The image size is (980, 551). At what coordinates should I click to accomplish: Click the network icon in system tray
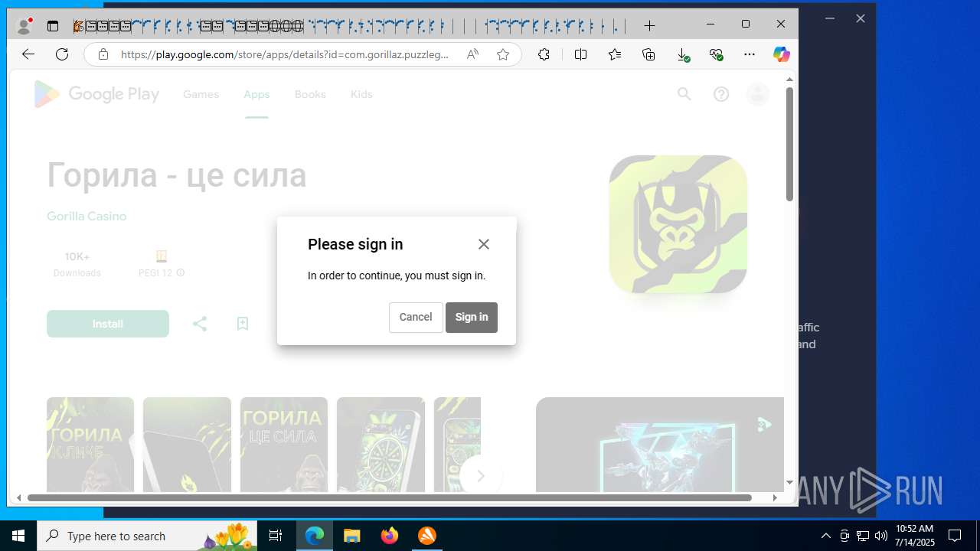pos(863,536)
